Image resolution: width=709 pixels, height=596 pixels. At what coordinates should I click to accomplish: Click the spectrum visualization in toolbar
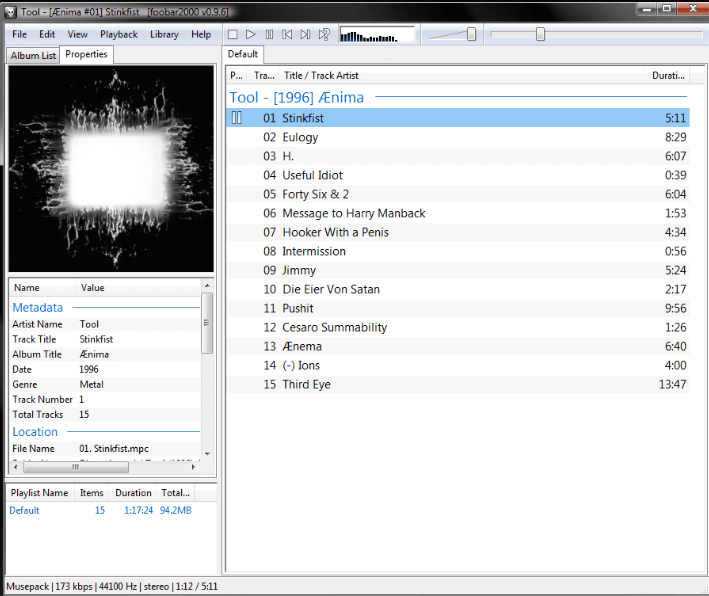pyautogui.click(x=377, y=34)
